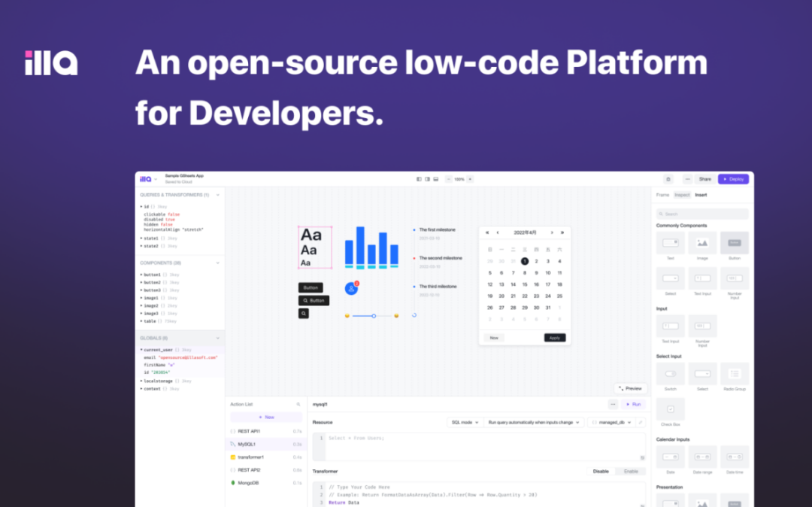Click the component Search input field
This screenshot has height=507, width=812.
702,214
